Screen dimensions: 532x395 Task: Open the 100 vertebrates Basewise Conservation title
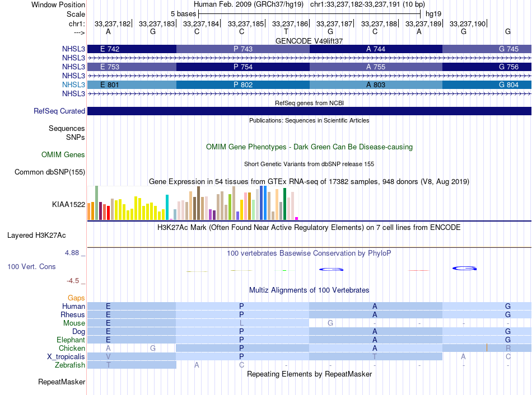point(309,253)
